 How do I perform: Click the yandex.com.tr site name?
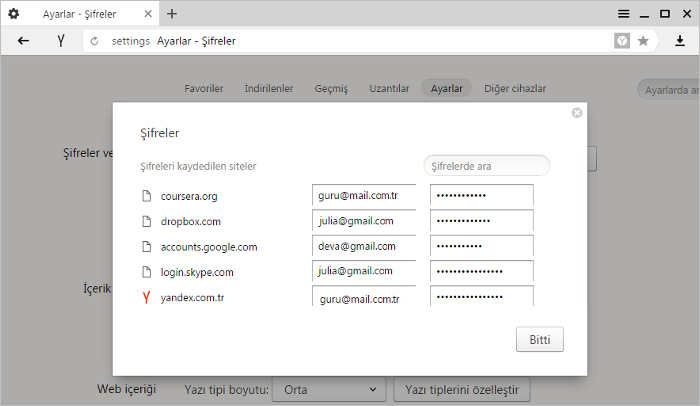click(x=192, y=297)
